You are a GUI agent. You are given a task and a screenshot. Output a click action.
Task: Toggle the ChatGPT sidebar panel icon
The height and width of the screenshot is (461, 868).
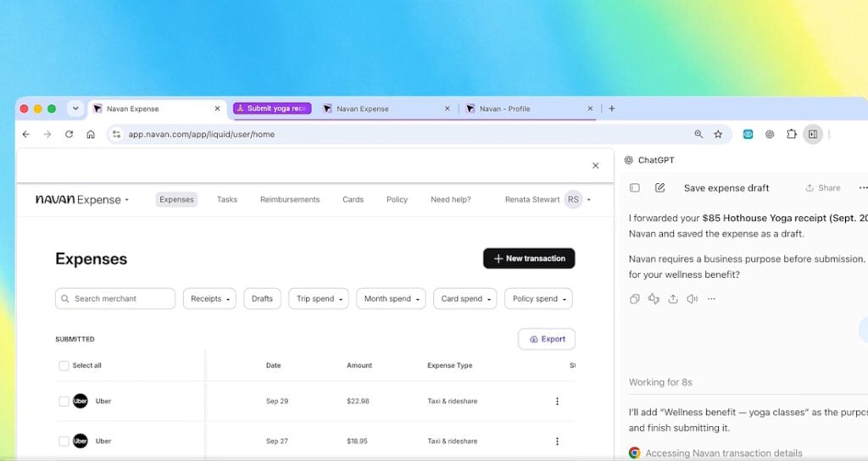[635, 187]
